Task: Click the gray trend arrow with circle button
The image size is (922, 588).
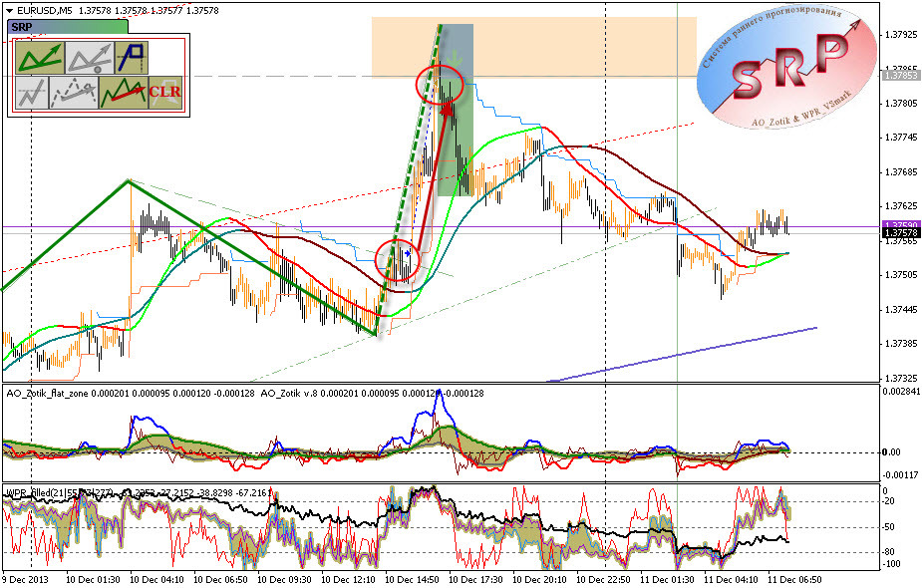Action: tap(90, 58)
